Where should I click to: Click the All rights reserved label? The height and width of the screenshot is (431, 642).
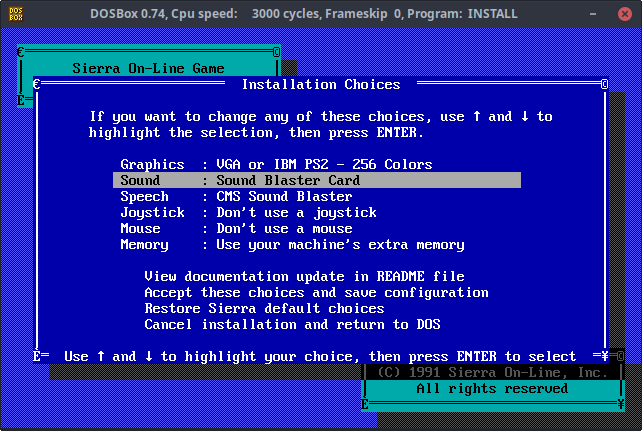[x=492, y=388]
